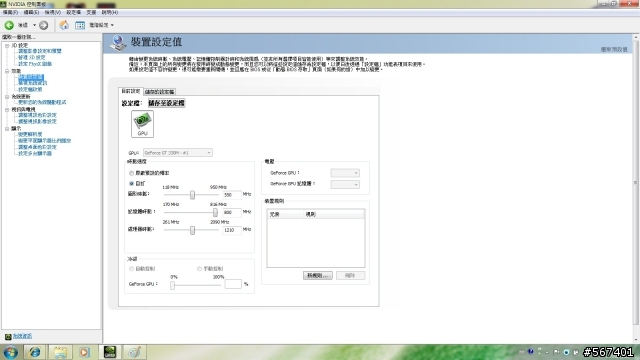640x360 pixels.
Task: Open the 檔案(F) menu
Action: (10, 13)
